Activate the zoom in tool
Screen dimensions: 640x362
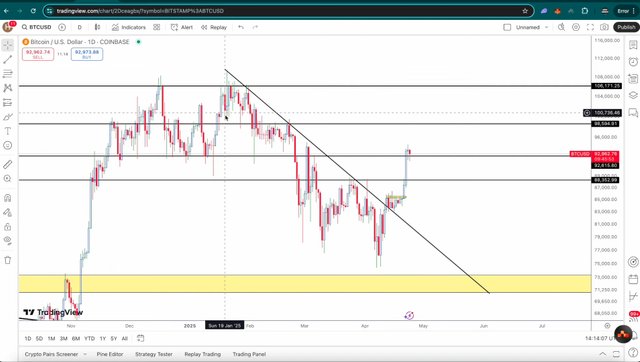tap(7, 179)
